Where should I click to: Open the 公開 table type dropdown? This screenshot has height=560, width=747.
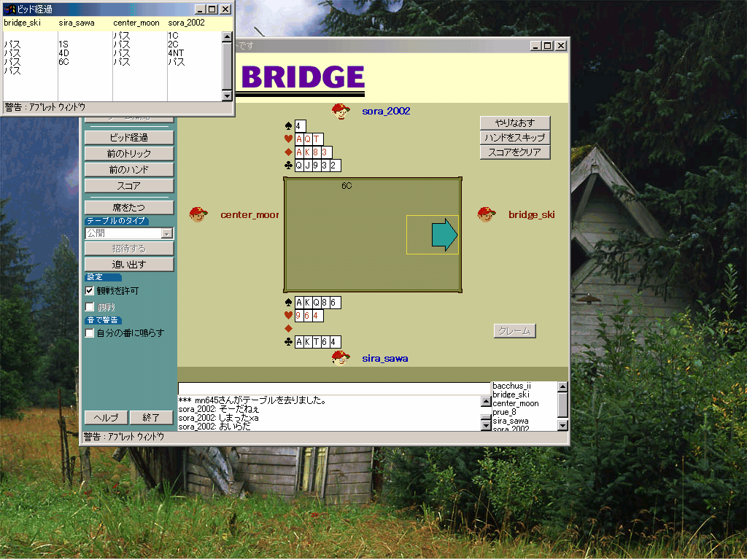click(167, 233)
